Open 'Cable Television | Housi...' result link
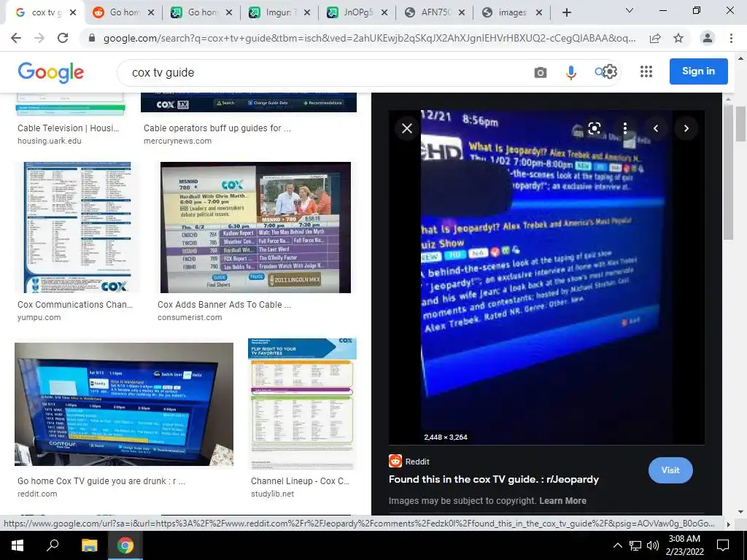Viewport: 747px width, 560px height. (68, 128)
